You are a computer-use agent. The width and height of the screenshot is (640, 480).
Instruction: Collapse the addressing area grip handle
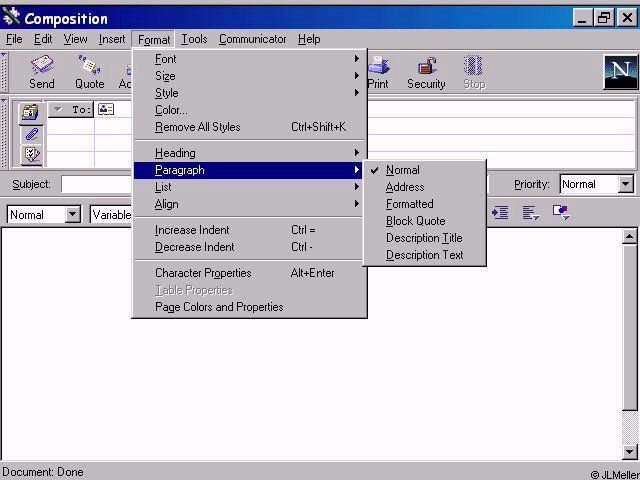4,133
